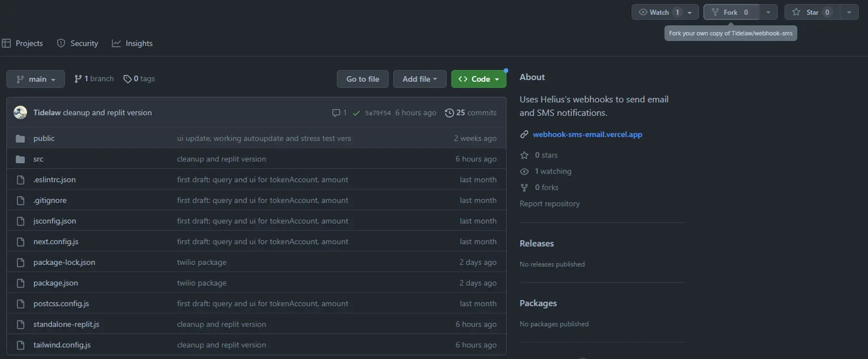Image resolution: width=868 pixels, height=359 pixels.
Task: Click the commit comment bubble icon
Action: coord(336,113)
